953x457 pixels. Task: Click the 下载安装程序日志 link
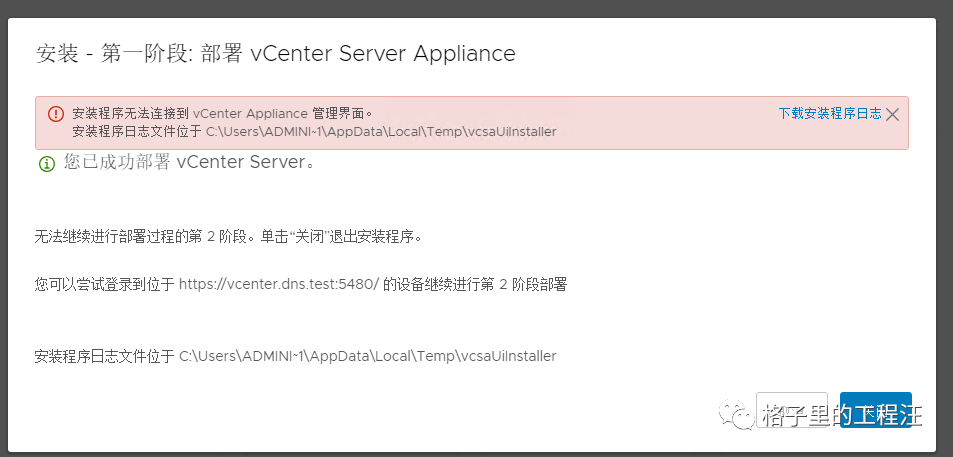829,114
